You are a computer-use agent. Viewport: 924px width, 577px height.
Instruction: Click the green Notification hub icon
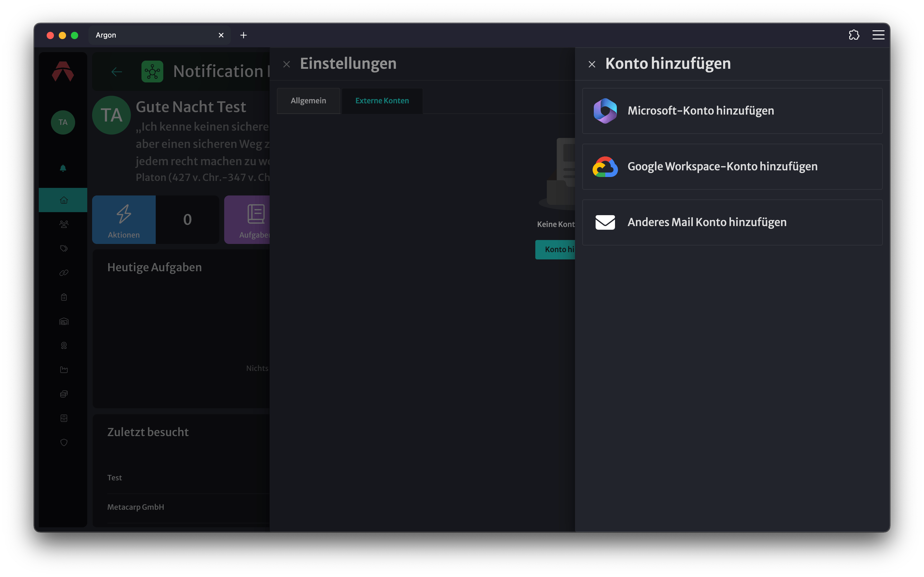[x=152, y=71]
